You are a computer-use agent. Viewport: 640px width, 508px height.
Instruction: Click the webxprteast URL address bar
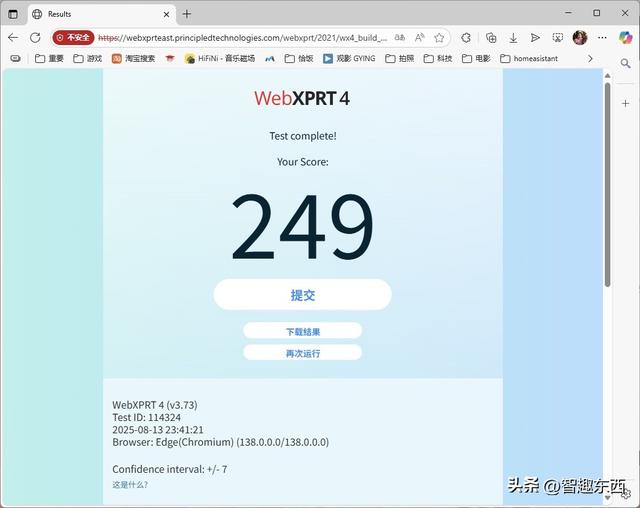point(242,38)
